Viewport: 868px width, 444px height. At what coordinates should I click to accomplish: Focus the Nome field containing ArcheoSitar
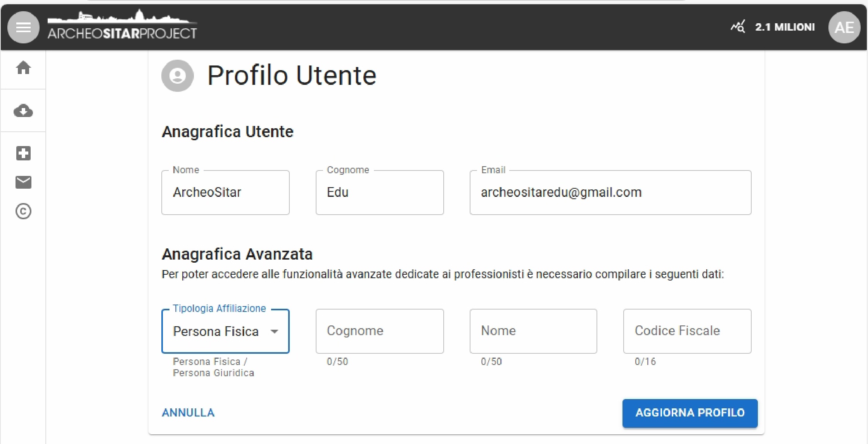225,193
